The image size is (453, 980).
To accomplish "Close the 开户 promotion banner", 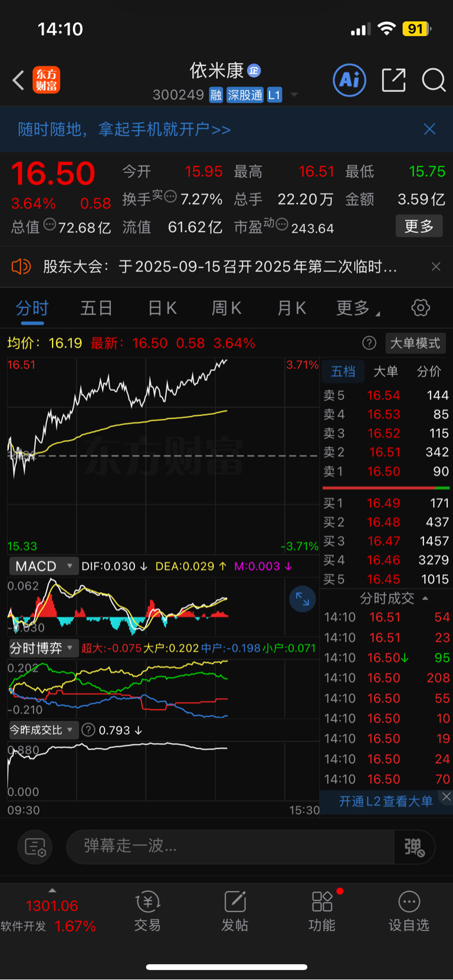I will (x=429, y=129).
